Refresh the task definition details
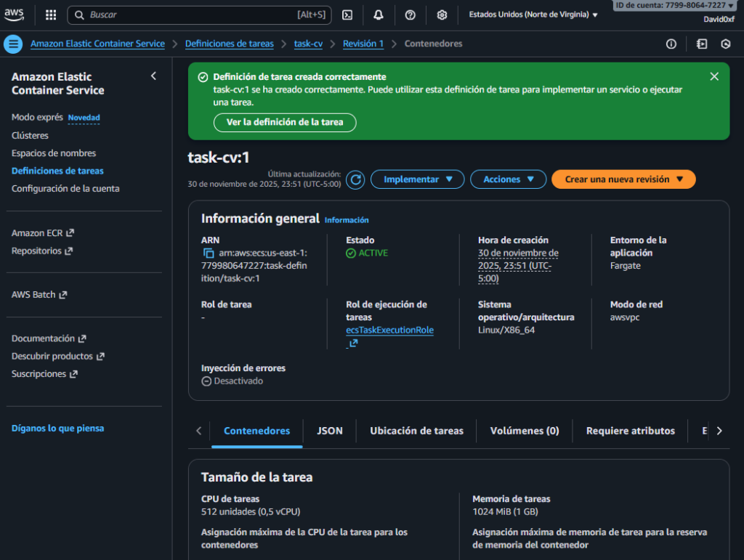The image size is (744, 560). point(355,179)
